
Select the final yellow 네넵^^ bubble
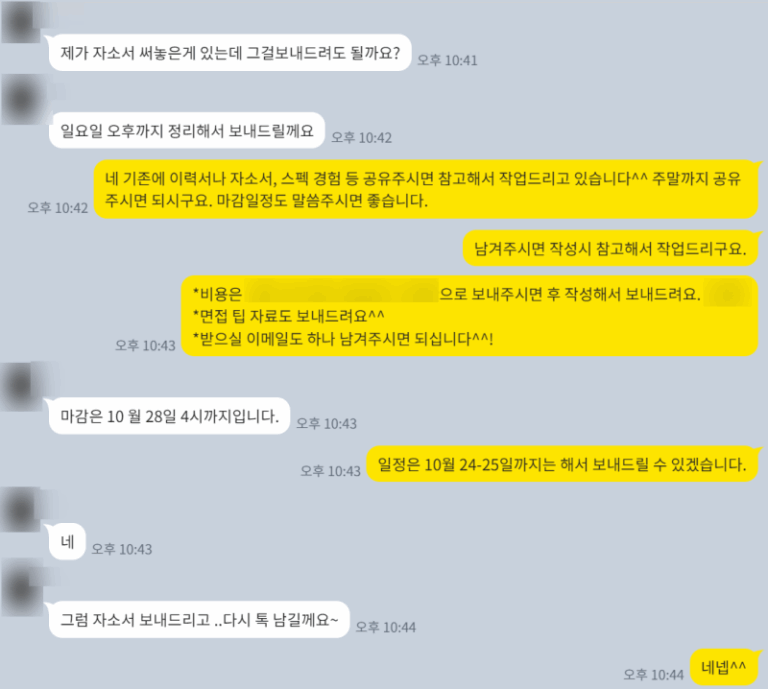(724, 667)
